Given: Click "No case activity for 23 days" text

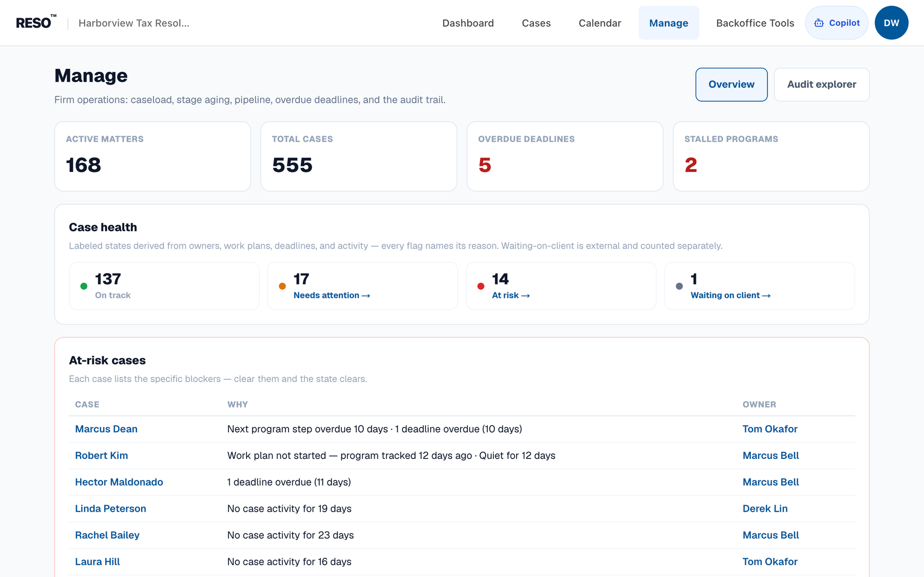Looking at the screenshot, I should click(x=291, y=535).
